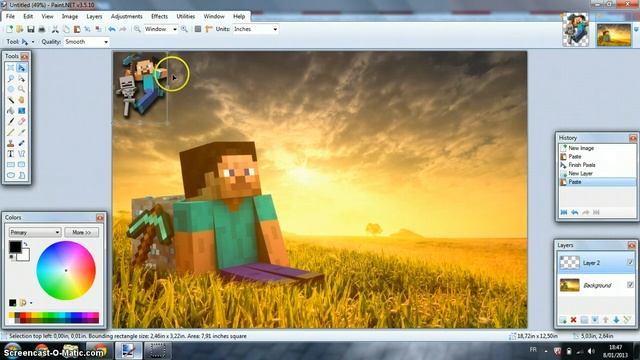This screenshot has width=640, height=360.
Task: Click the More >> button in Colors
Action: pyautogui.click(x=82, y=232)
